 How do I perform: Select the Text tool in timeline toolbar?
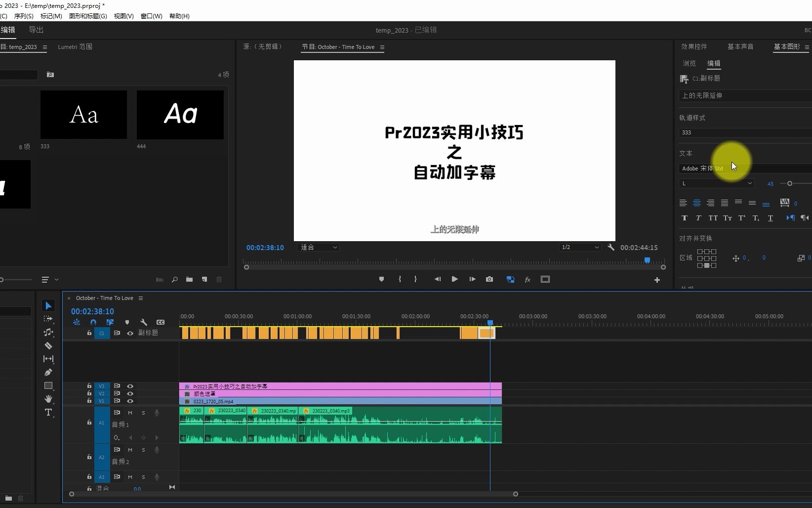48,413
